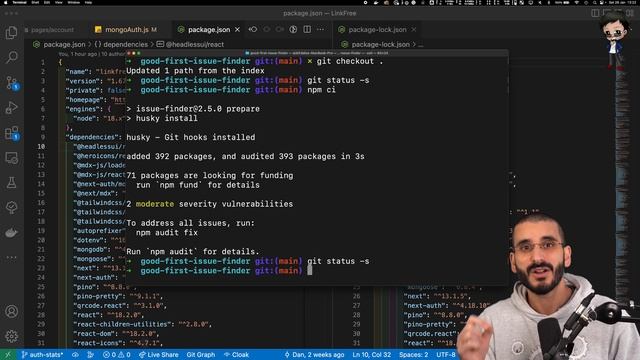Viewport: 640px width, 360px height.
Task: Click 'Ln 10, Col 32' in status bar
Action: (x=371, y=355)
